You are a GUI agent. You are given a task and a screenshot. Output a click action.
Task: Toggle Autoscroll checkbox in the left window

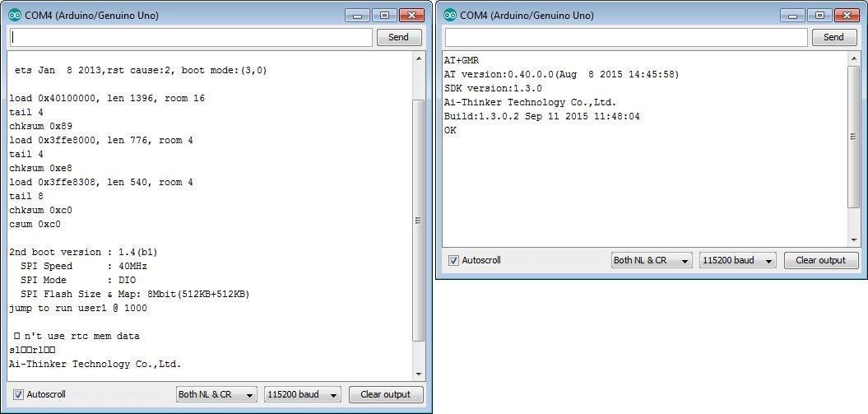coord(18,394)
